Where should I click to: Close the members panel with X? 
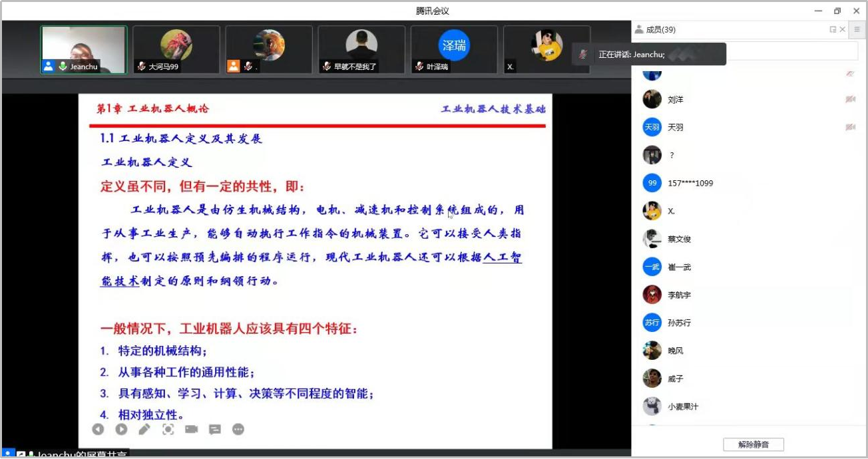[x=843, y=29]
